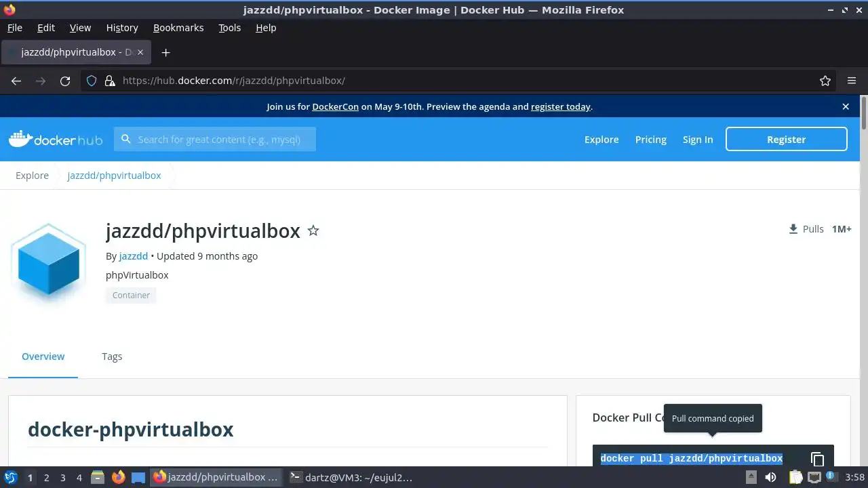The image size is (868, 488).
Task: Switch to the Tags tab
Action: click(x=112, y=357)
